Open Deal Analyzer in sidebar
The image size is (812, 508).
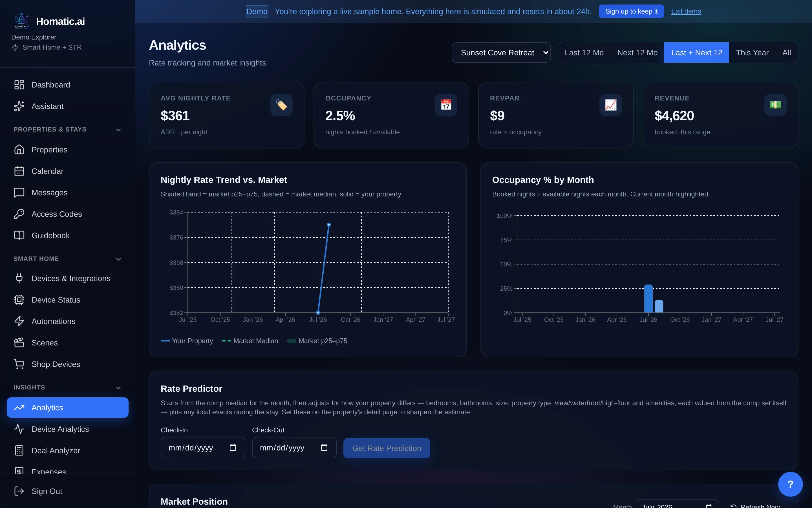point(67,450)
